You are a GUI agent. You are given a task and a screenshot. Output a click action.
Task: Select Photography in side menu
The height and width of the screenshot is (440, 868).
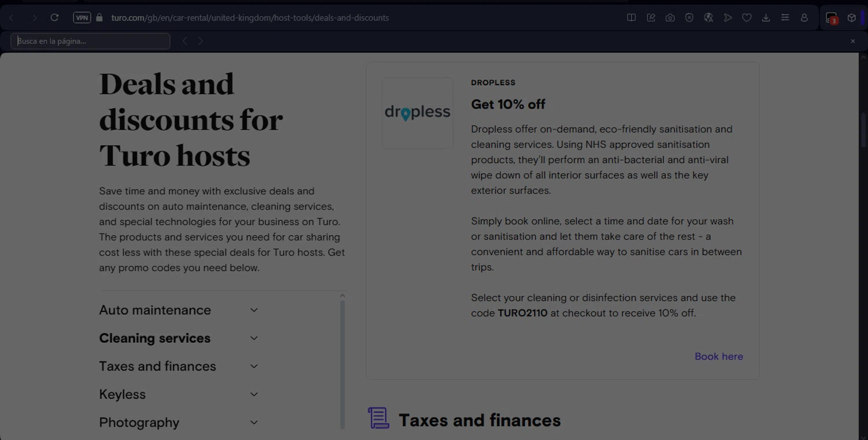click(x=139, y=422)
